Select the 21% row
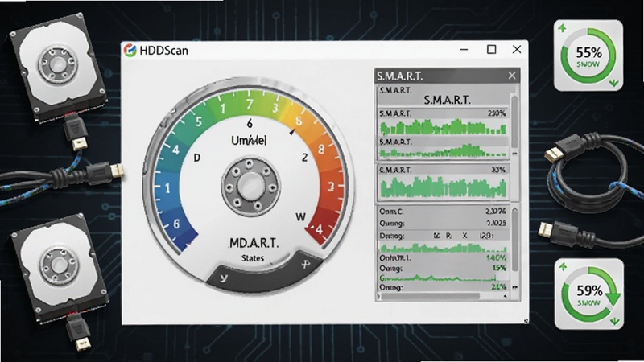Image resolution: width=644 pixels, height=362 pixels. tap(443, 287)
